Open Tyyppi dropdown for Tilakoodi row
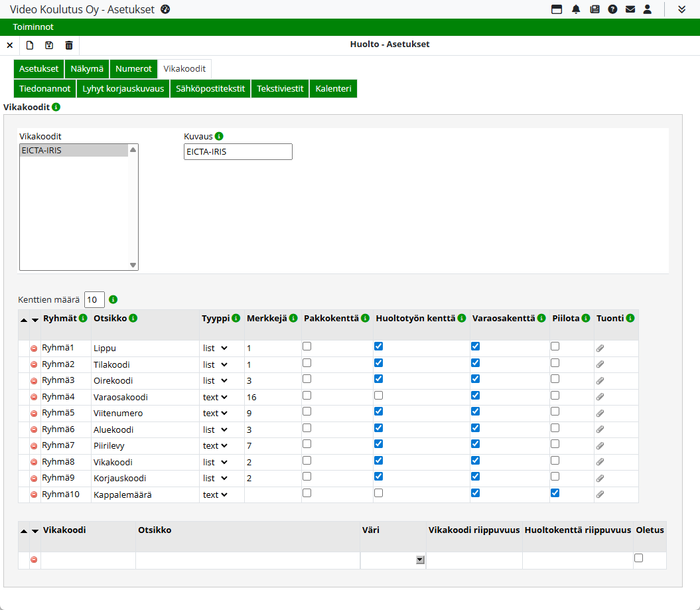The image size is (700, 610). (x=215, y=364)
